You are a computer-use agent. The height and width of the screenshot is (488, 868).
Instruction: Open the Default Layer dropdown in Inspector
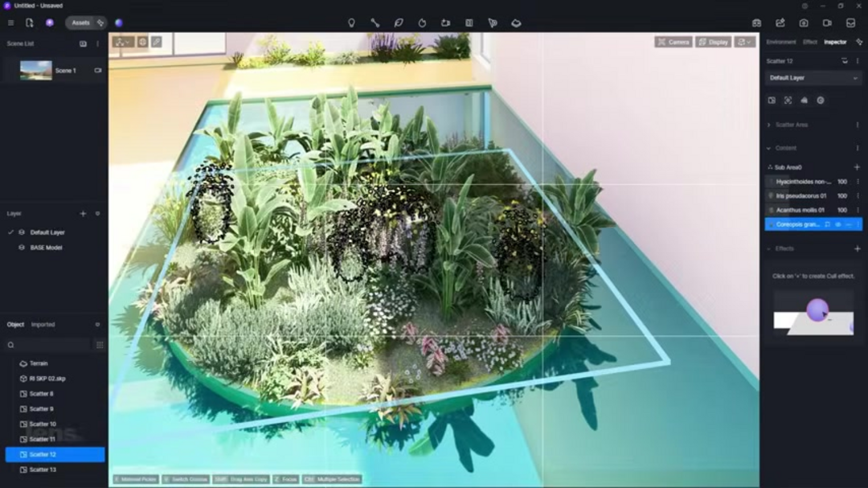click(813, 78)
